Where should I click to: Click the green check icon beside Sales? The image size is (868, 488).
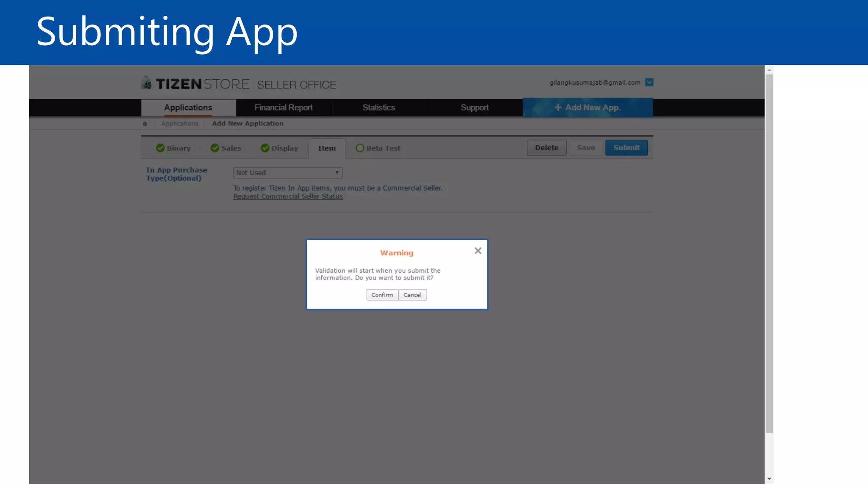[x=215, y=148]
